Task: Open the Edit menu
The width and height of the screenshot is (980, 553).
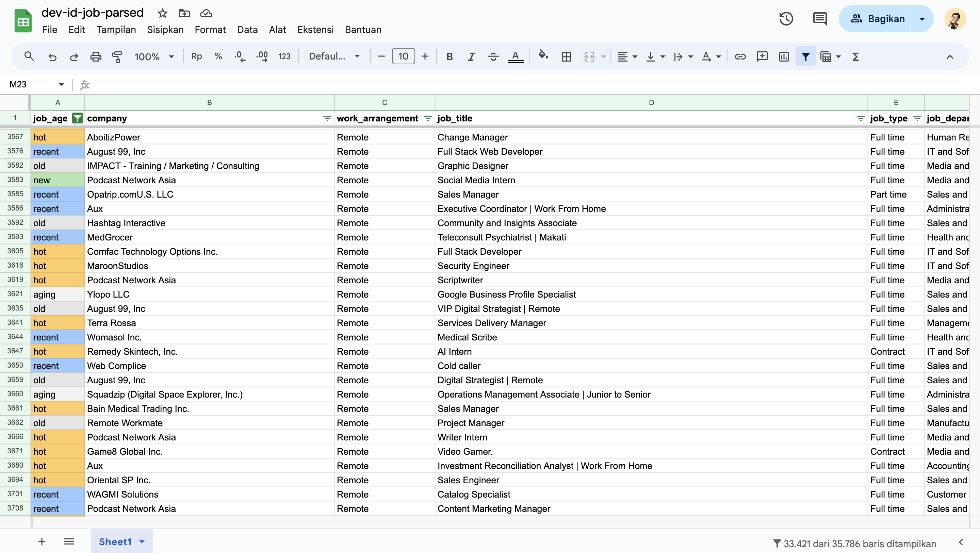Action: tap(77, 30)
